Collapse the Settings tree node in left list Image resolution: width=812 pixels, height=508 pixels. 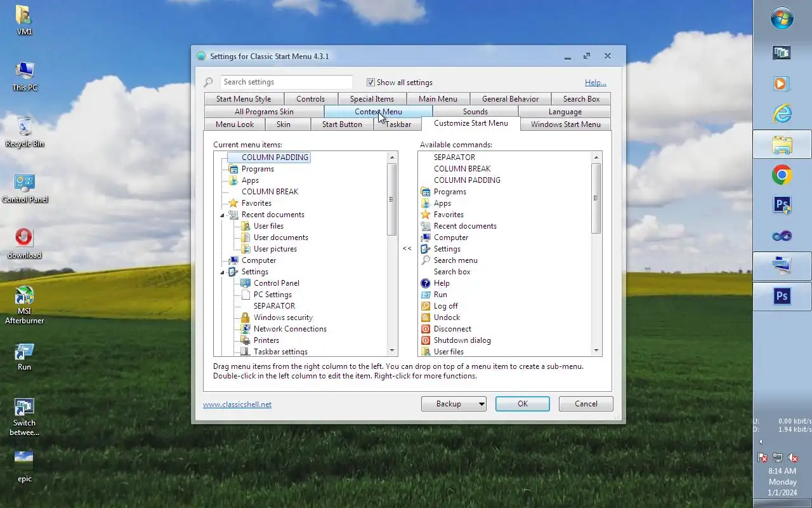(223, 272)
